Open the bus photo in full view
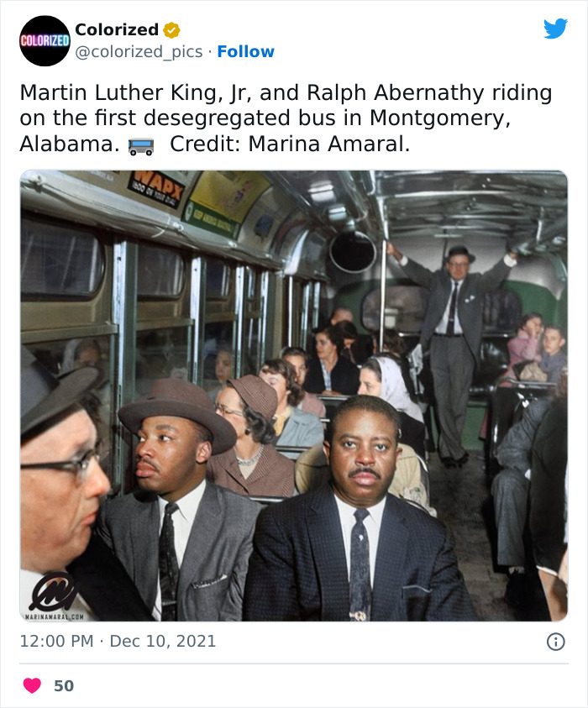This screenshot has width=588, height=708. (294, 395)
